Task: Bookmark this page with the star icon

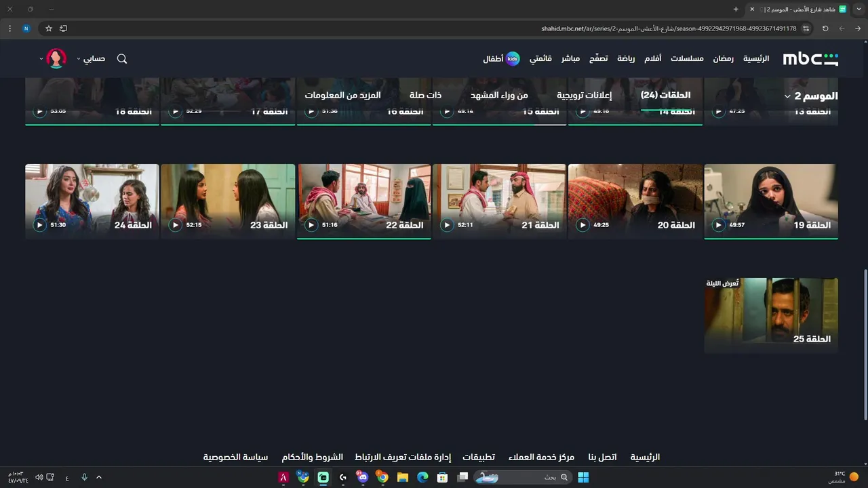Action: click(x=49, y=28)
